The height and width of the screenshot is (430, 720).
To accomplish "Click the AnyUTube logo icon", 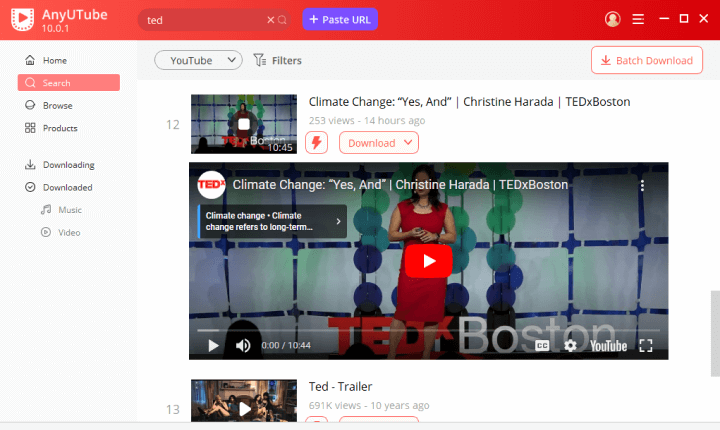I will 22,19.
